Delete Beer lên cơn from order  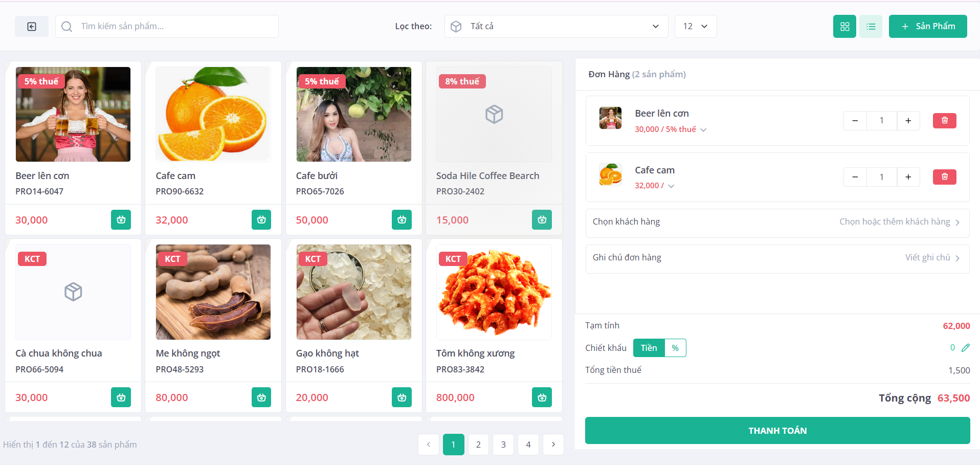coord(945,120)
